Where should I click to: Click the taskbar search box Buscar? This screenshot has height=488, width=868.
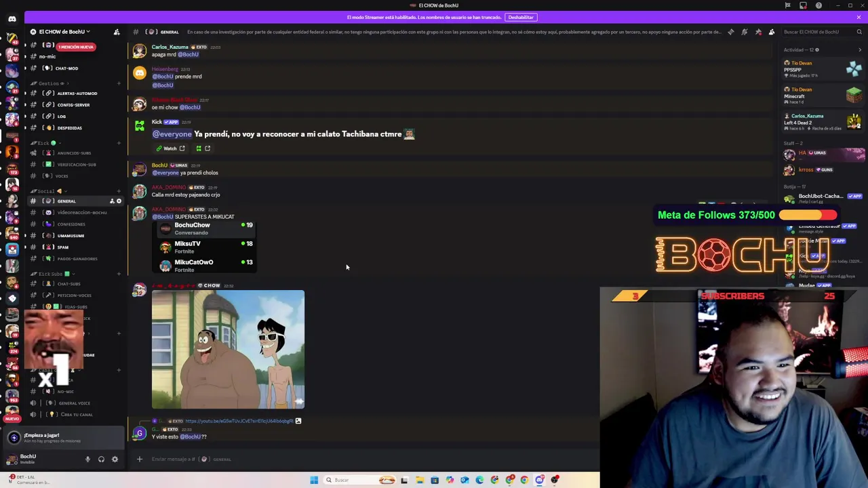coord(359,480)
